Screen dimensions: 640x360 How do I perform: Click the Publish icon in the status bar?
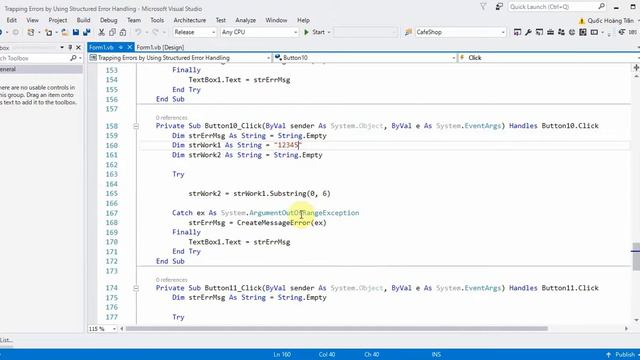pyautogui.click(x=608, y=354)
